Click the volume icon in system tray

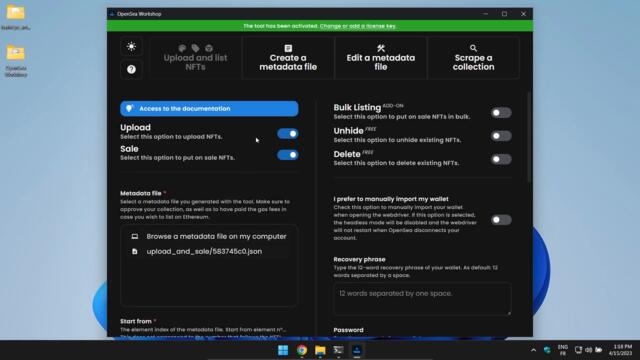tap(588, 350)
